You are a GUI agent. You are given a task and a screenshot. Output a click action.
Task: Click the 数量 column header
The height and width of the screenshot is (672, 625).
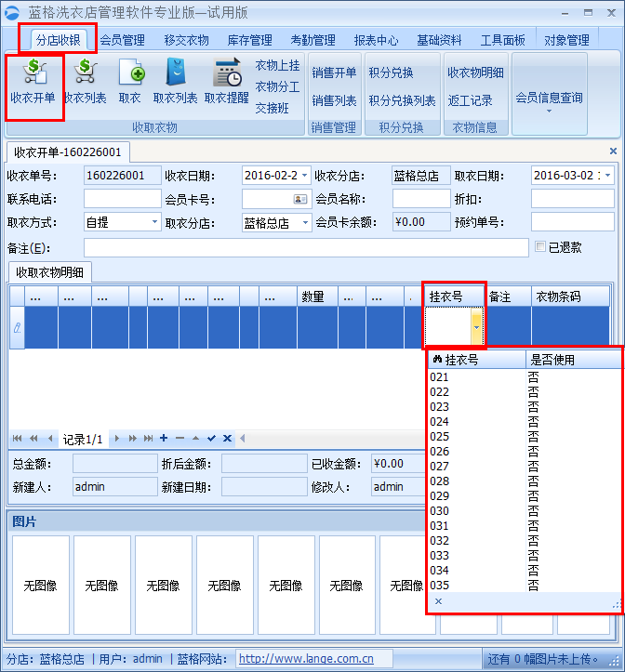[x=317, y=296]
